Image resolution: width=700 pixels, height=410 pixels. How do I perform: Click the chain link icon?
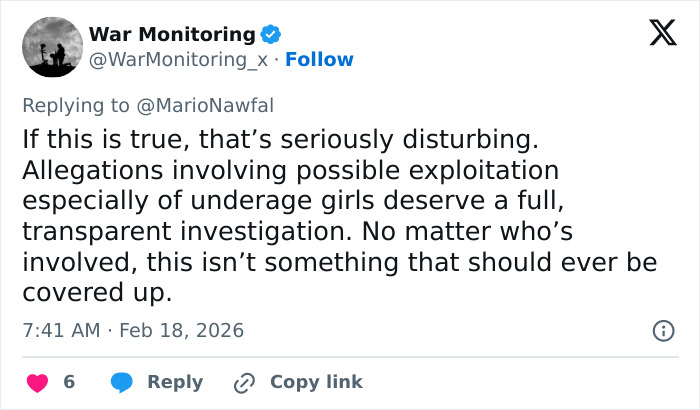245,382
